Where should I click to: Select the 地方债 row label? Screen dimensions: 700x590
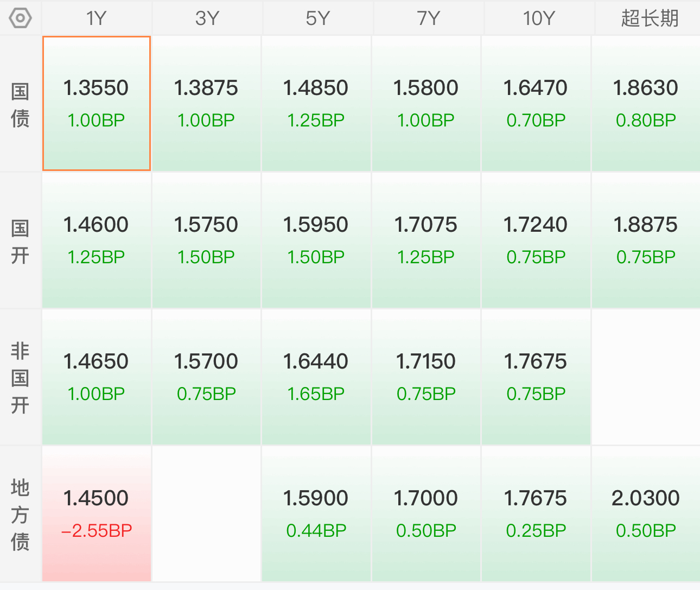(x=20, y=515)
